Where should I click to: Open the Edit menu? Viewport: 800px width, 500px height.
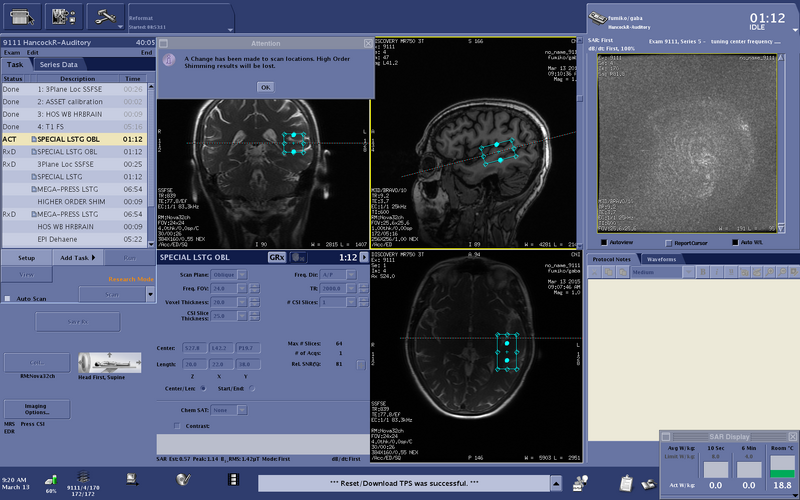33,53
